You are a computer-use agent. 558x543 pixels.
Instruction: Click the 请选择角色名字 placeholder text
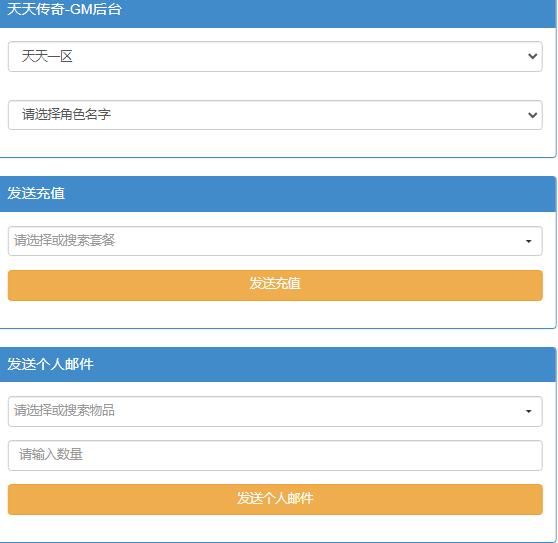pos(66,115)
